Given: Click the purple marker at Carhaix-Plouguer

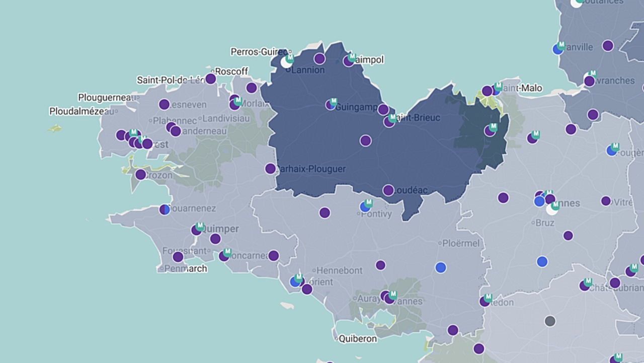Looking at the screenshot, I should pyautogui.click(x=270, y=169).
